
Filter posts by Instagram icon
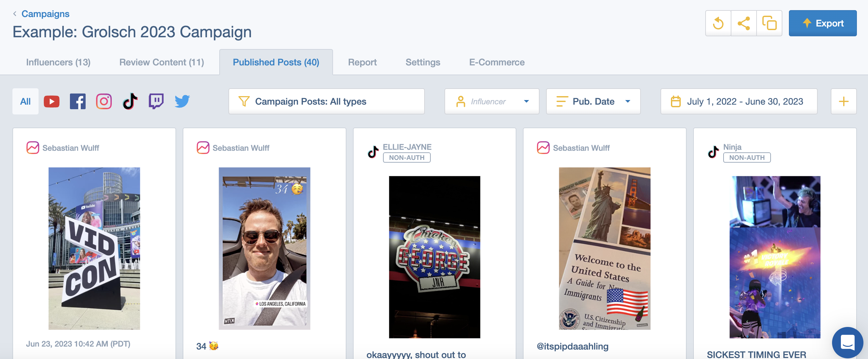(104, 101)
